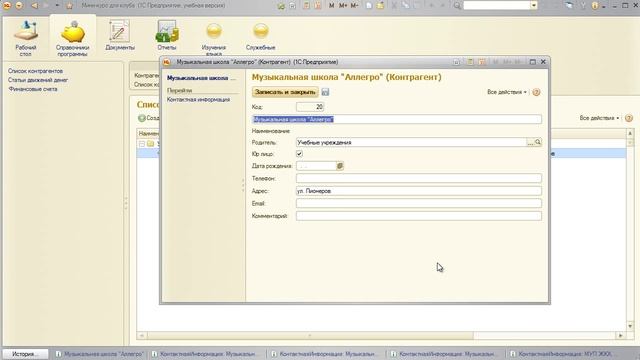Open the Служебные section
The image size is (640, 360).
coord(260,36)
